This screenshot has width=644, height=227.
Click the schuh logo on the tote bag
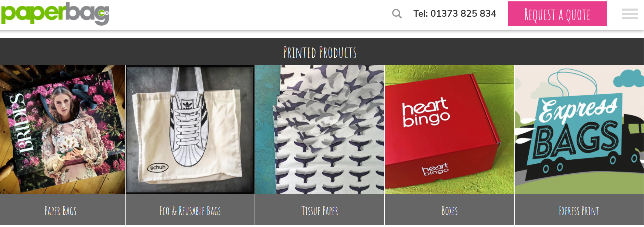pos(158,168)
